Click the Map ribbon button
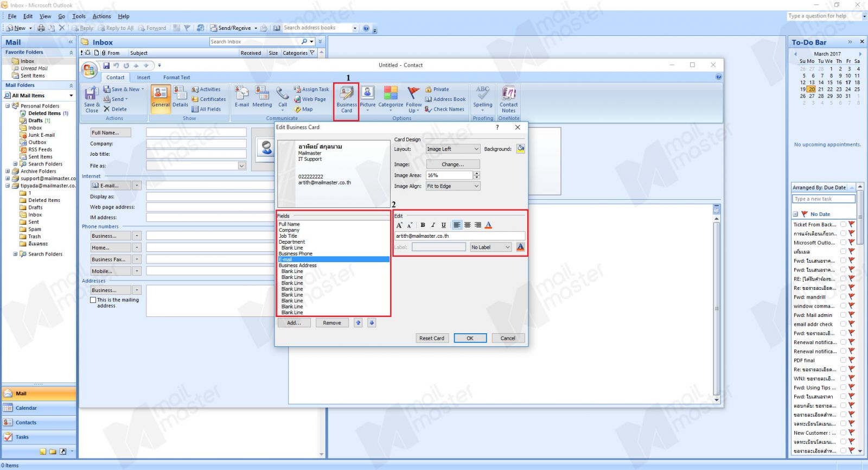The height and width of the screenshot is (470, 868). (303, 109)
